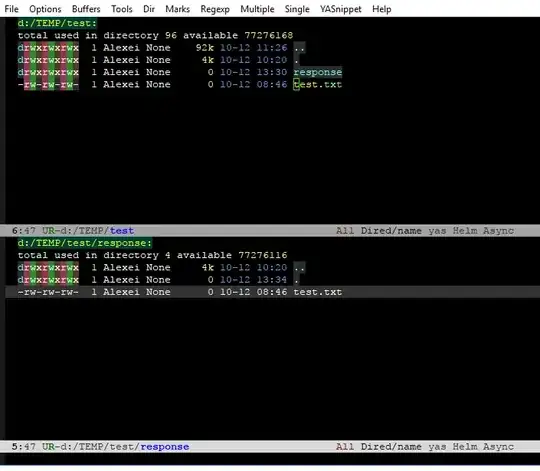This screenshot has width=540, height=471.
Task: Click 'UR' read-only indicator in lower mode line
Action: (x=48, y=447)
